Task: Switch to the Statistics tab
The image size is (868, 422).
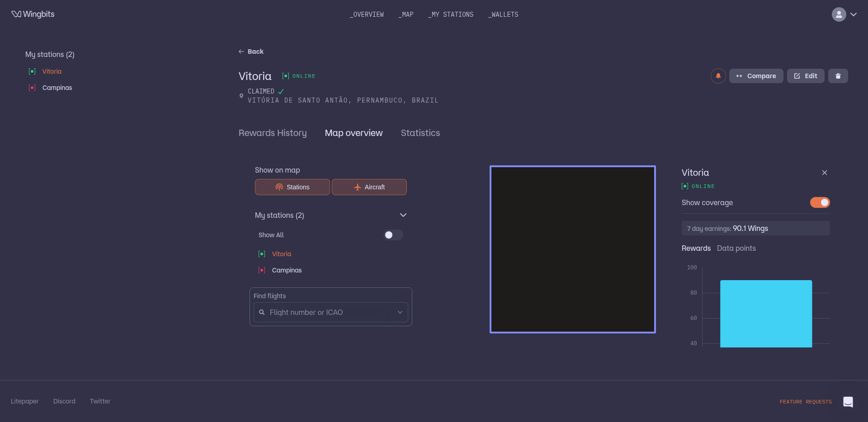Action: coord(420,133)
